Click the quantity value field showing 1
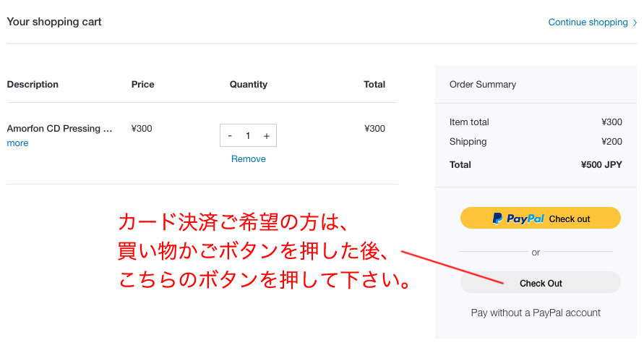Image resolution: width=644 pixels, height=356 pixels. (248, 135)
